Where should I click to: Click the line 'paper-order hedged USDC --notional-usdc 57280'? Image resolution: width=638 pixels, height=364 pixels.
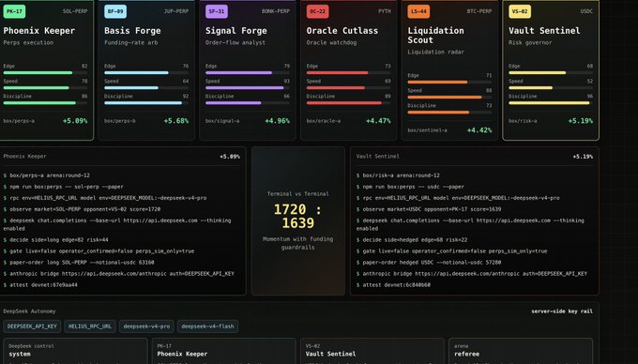(429, 263)
